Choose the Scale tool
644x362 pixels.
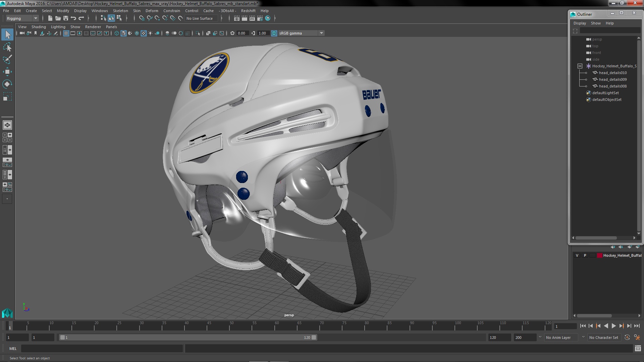[x=7, y=97]
